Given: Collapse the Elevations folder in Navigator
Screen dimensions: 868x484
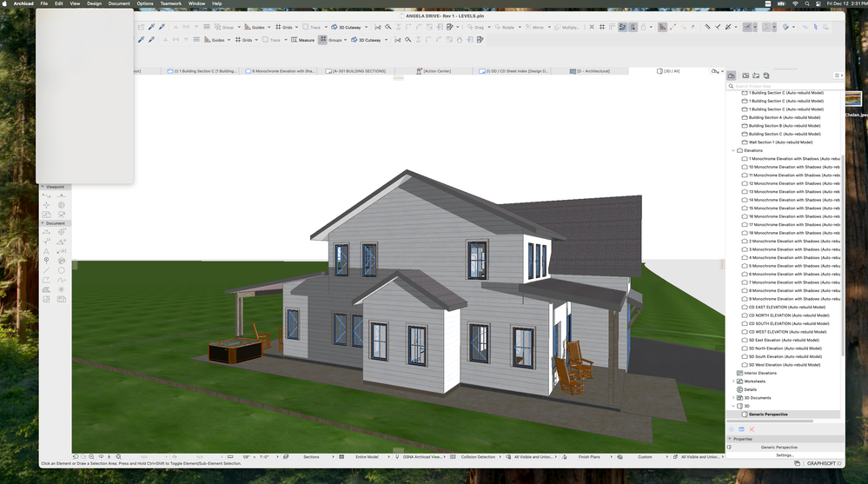Looking at the screenshot, I should click(733, 150).
